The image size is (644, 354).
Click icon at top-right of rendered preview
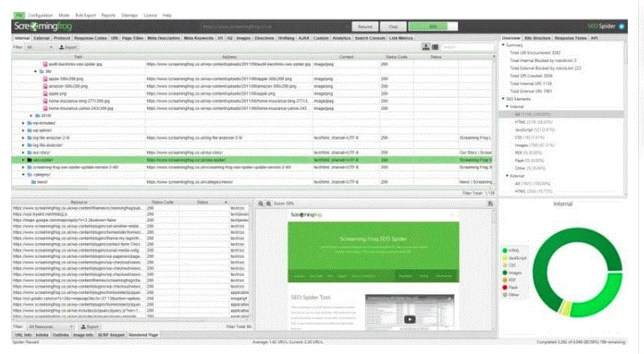490,203
